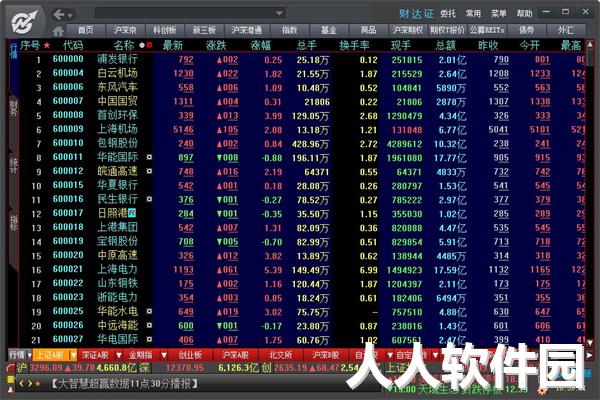Click the R badge beside 日照港
Viewport: 600px width, 400px height.
(x=132, y=212)
